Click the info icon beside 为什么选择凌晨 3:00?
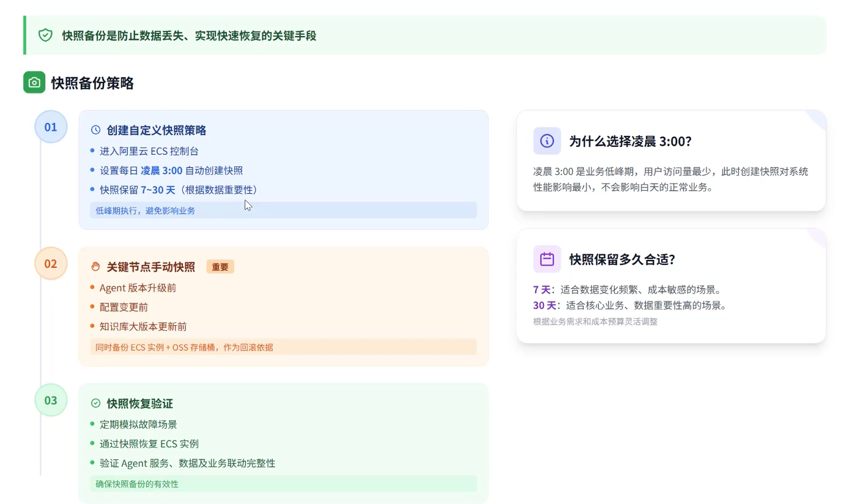This screenshot has height=504, width=849. click(x=547, y=141)
